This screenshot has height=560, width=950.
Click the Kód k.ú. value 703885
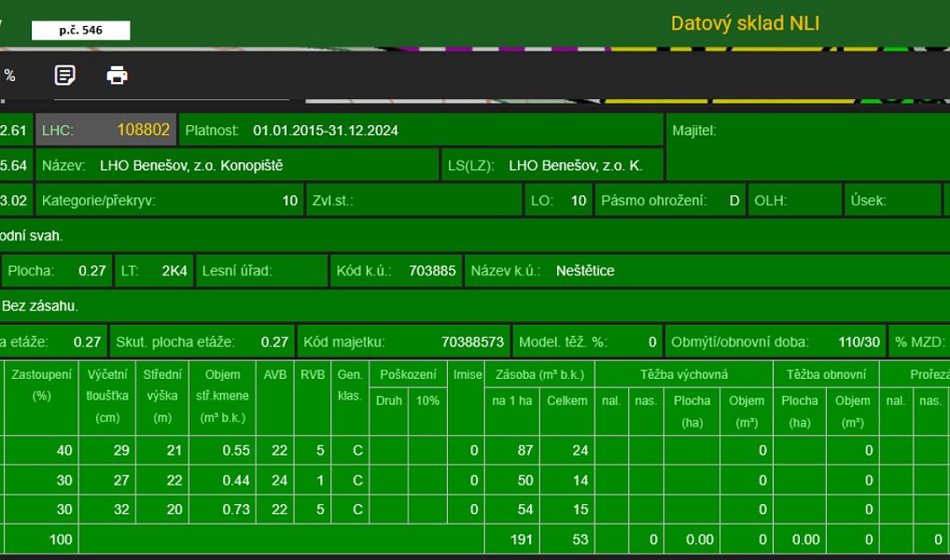click(x=432, y=271)
